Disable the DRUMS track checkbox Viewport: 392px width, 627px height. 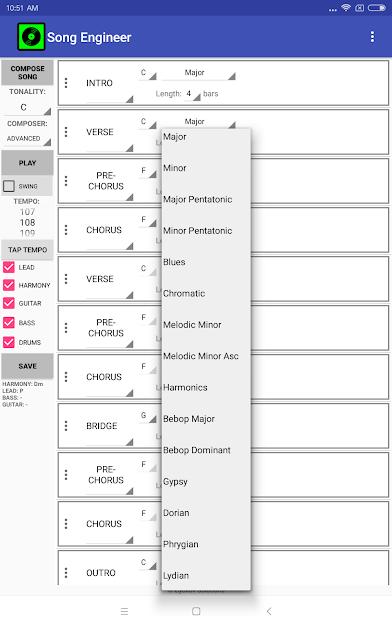coord(9,342)
